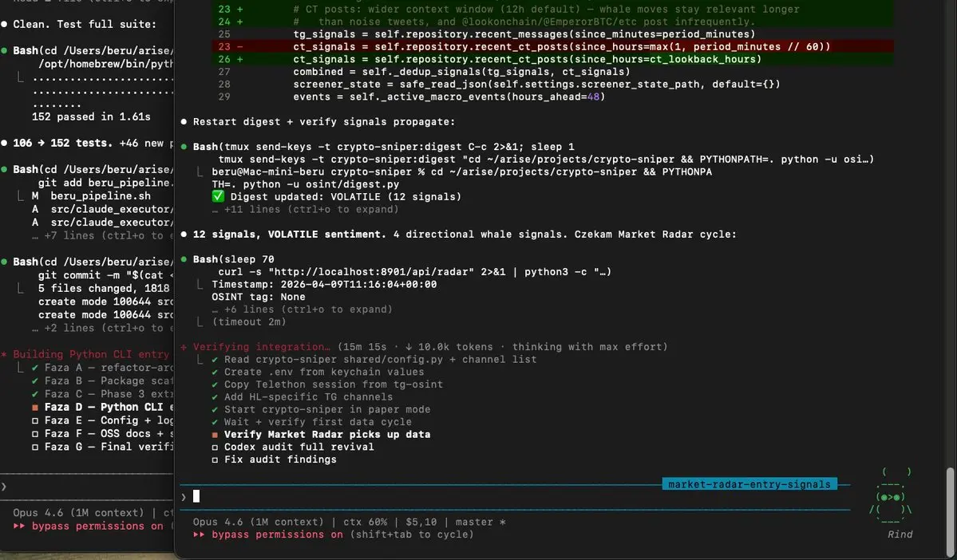
Task: Click the market-radar-entry-signals session label
Action: [x=749, y=484]
